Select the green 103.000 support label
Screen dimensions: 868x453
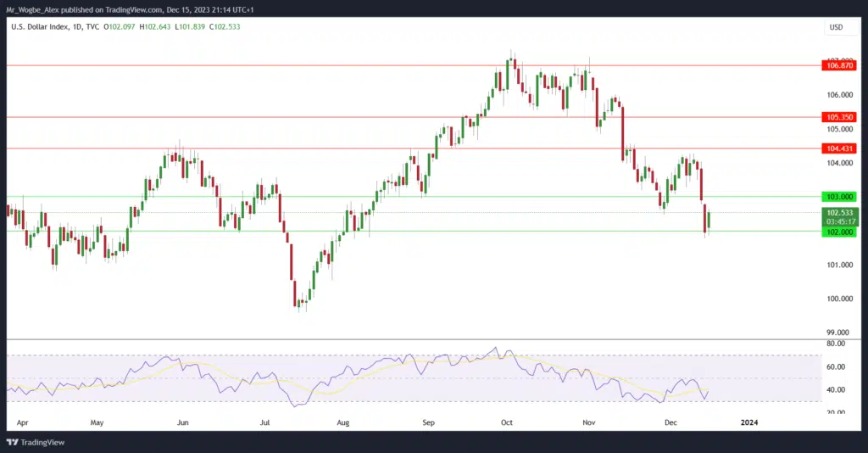839,196
